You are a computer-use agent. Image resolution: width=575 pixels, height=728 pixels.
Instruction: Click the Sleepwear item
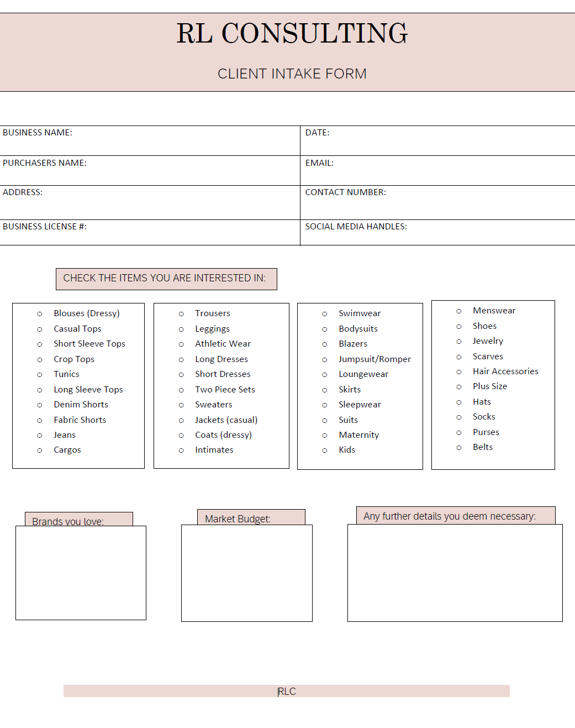pos(360,405)
